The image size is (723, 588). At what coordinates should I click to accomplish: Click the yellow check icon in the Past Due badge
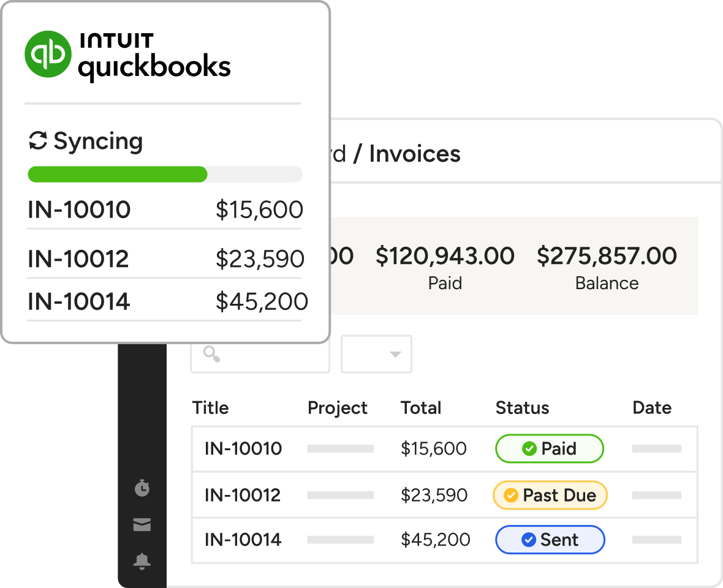[511, 496]
